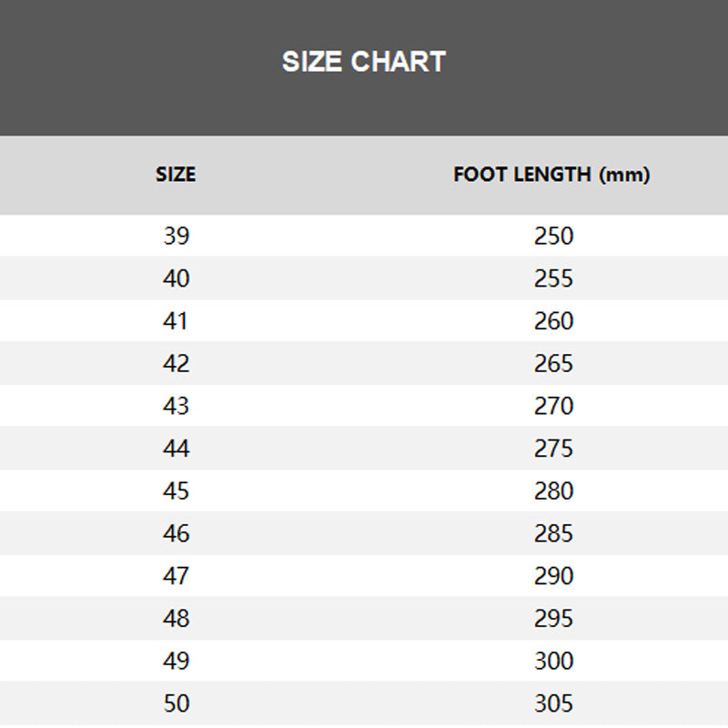Click the FOOT LENGTH (mm) header

[551, 175]
